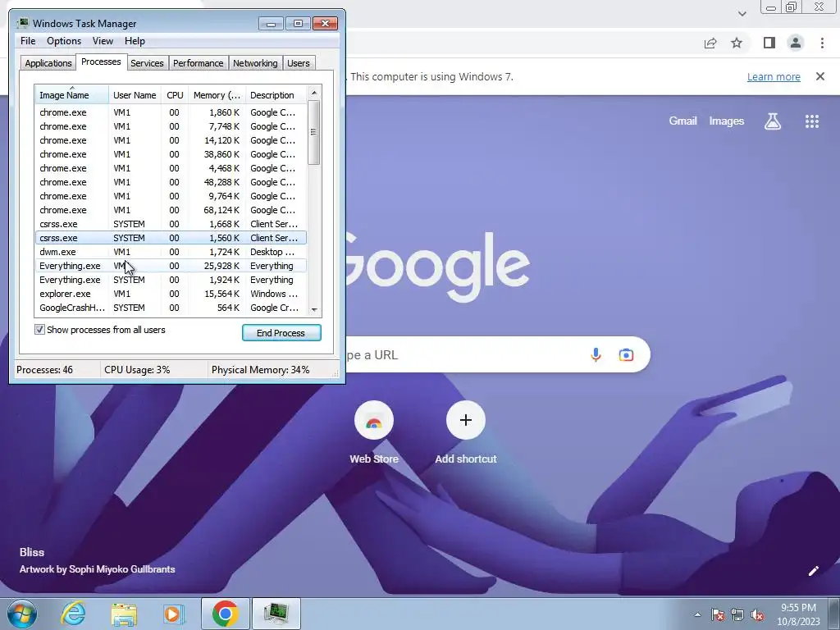Select Everything.exe row using 25,928 K

point(171,266)
